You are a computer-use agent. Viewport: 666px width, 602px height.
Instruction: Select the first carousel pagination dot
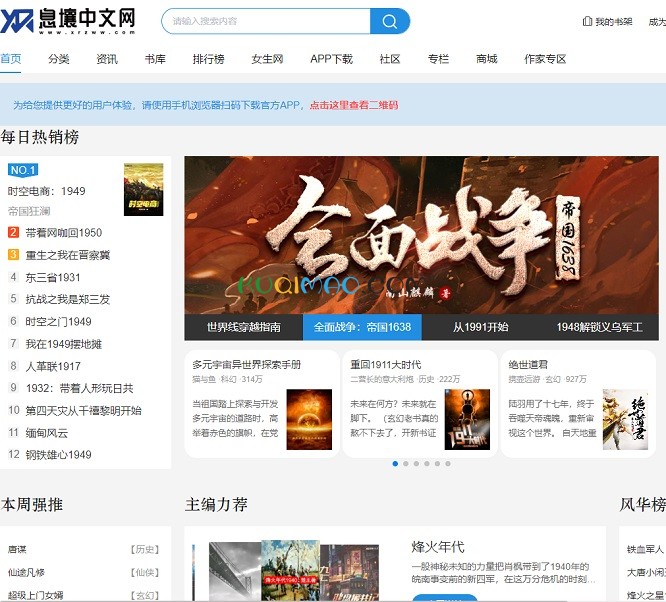coord(395,464)
